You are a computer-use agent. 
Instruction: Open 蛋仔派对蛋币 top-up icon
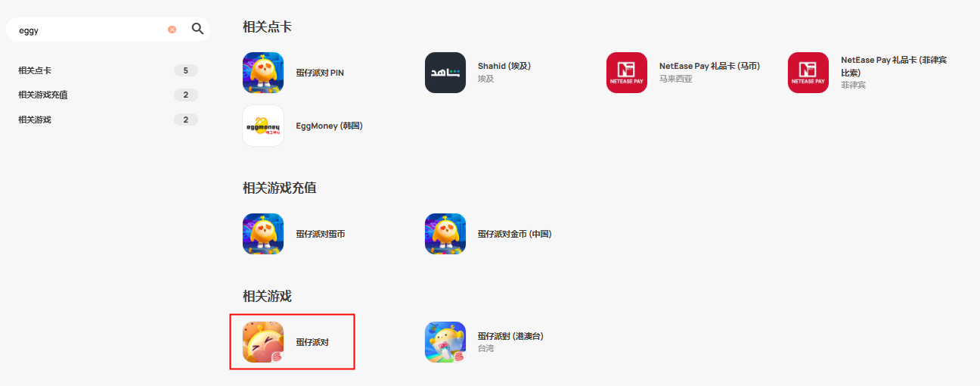263,234
